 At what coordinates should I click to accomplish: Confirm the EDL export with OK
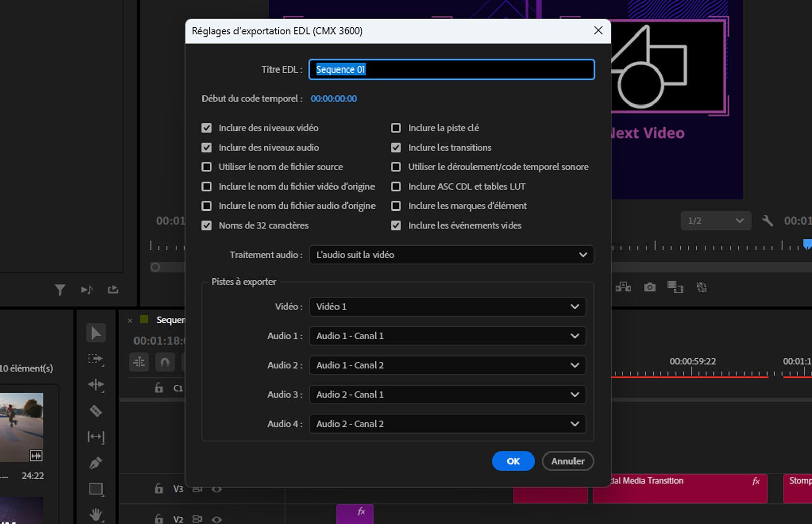tap(513, 461)
